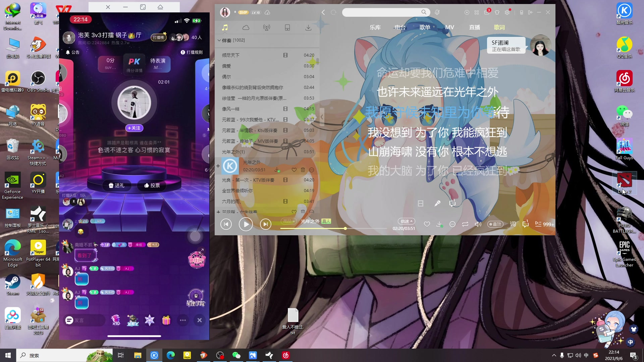Delete 光年之外 using the trash icon
644x362 pixels.
point(303,170)
